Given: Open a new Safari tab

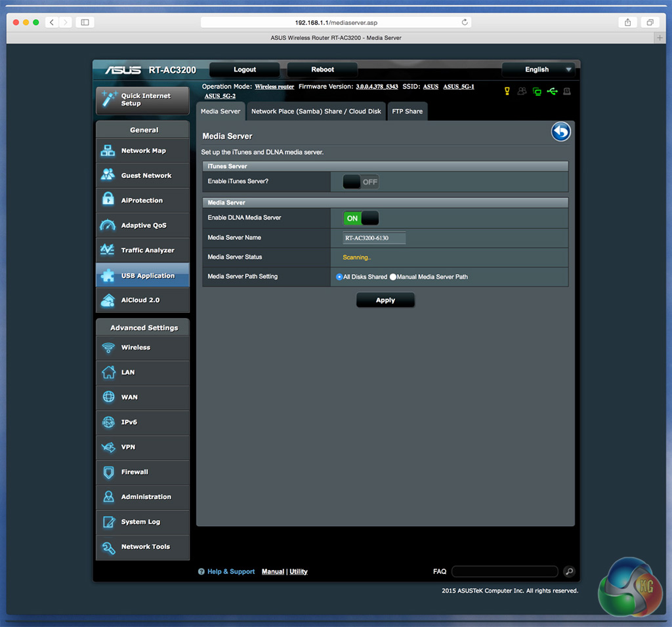Looking at the screenshot, I should [x=660, y=37].
